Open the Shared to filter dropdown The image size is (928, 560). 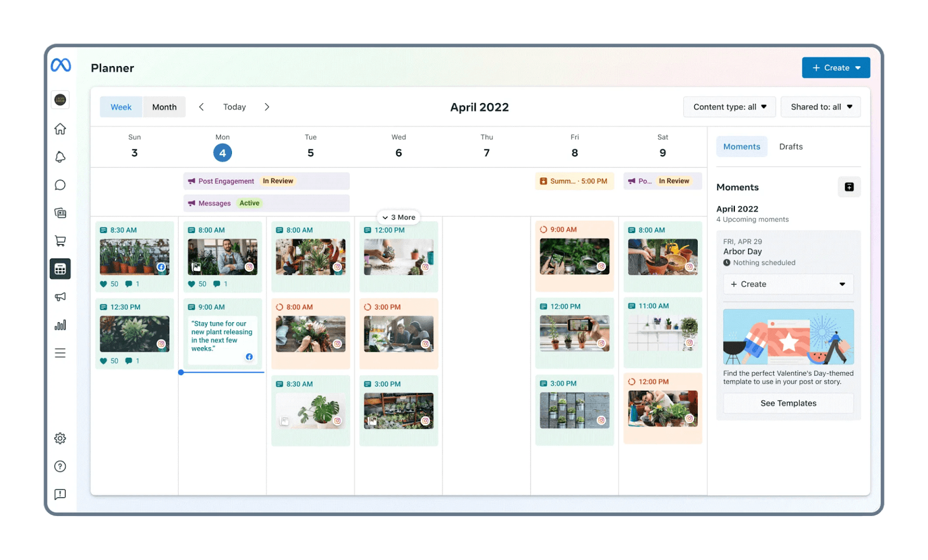coord(821,107)
